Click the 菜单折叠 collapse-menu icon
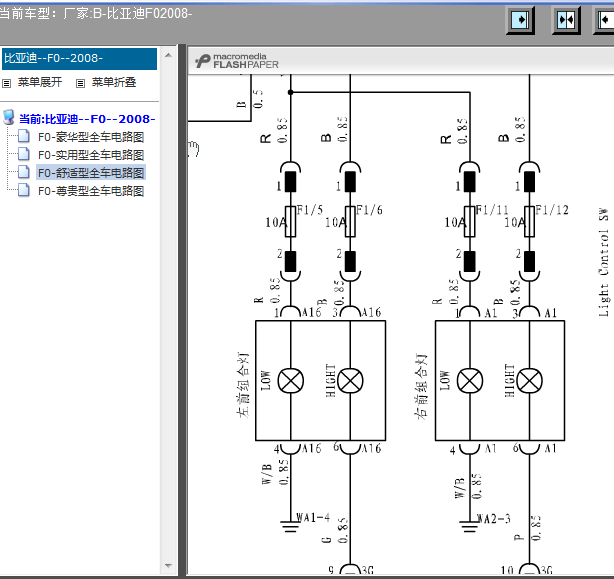This screenshot has width=614, height=579. click(80, 83)
